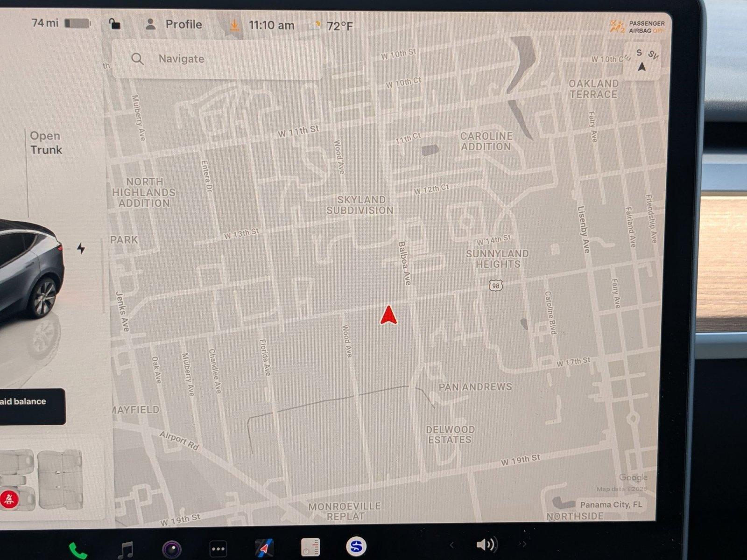747x560 pixels.
Task: Tap the search magnifier icon
Action: click(137, 59)
